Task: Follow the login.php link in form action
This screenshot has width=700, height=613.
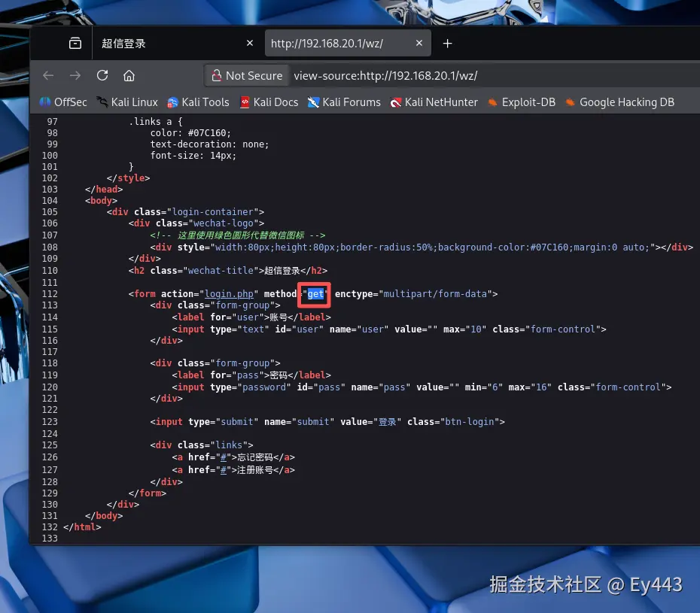Action: coord(229,294)
